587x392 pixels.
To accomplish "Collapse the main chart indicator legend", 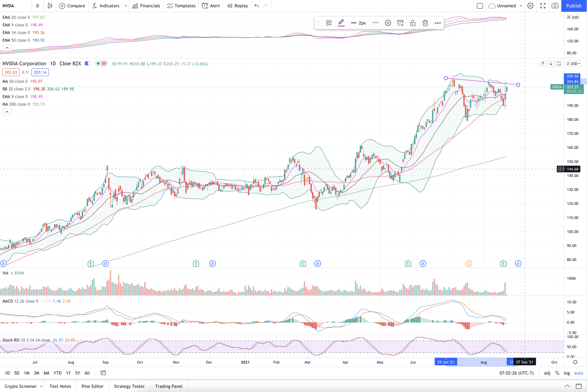I will pyautogui.click(x=7, y=112).
